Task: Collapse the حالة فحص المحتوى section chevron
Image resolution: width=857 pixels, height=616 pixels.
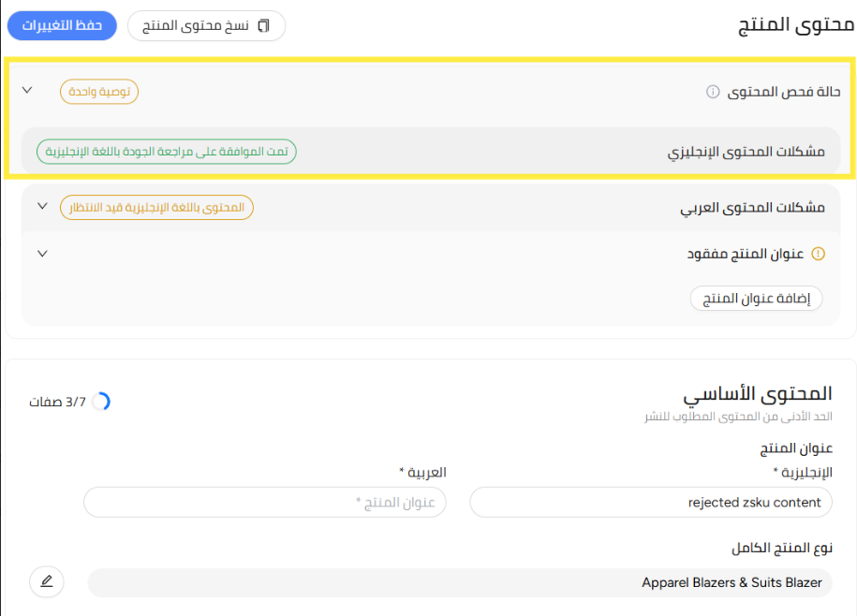Action: tap(27, 91)
